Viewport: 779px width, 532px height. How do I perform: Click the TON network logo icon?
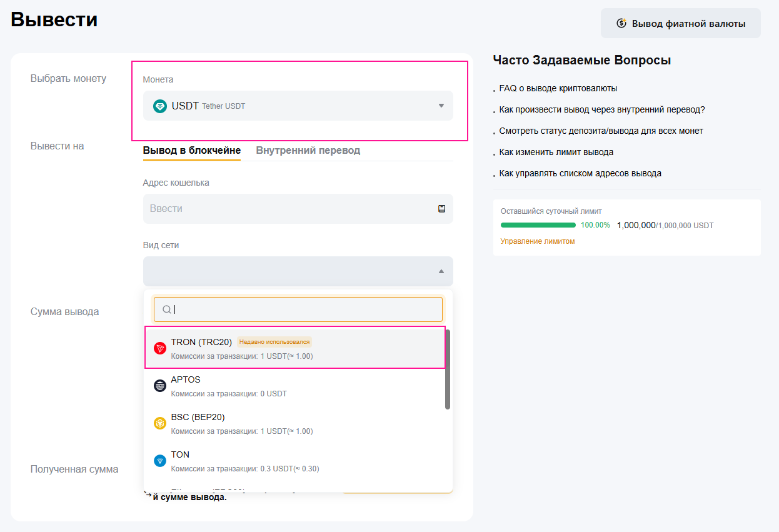pyautogui.click(x=160, y=461)
